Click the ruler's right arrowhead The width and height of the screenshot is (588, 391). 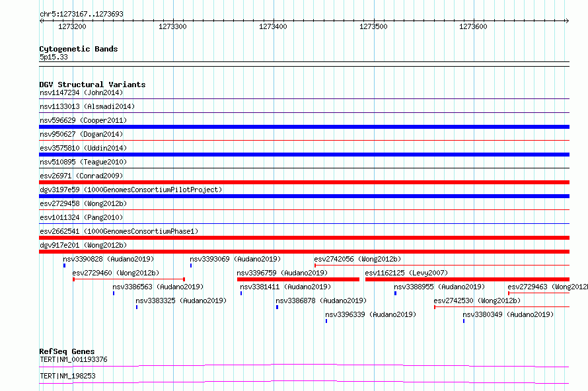point(567,20)
